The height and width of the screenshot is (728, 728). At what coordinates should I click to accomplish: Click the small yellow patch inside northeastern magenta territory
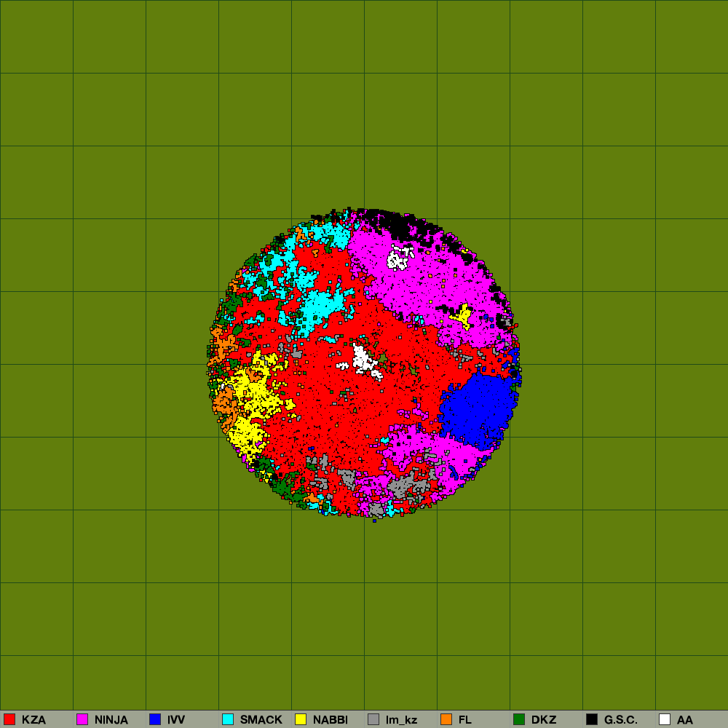[x=462, y=317]
